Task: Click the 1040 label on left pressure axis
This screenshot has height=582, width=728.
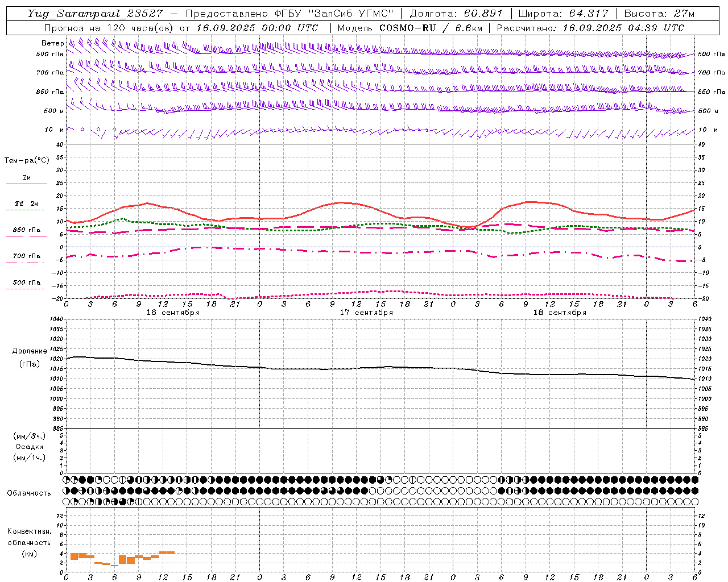Action: point(56,319)
